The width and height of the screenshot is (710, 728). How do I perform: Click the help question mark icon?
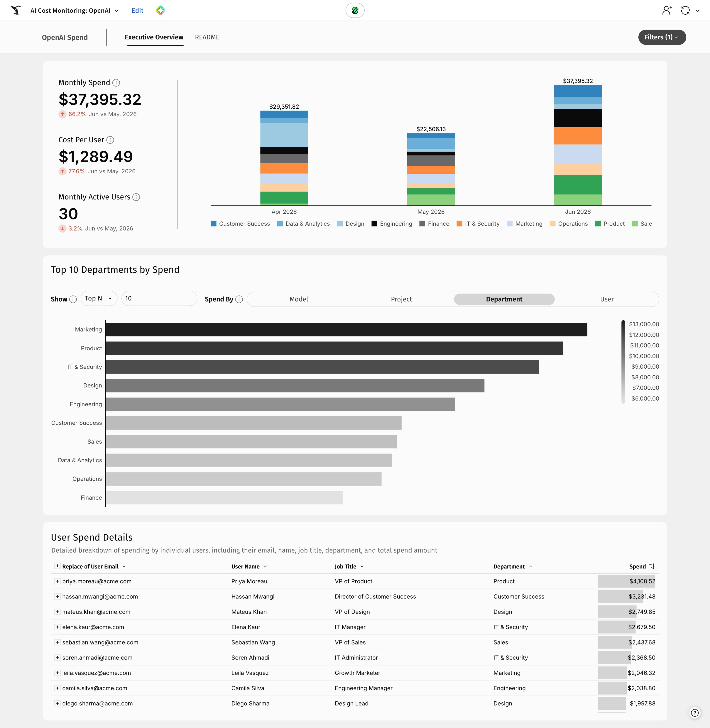[695, 713]
